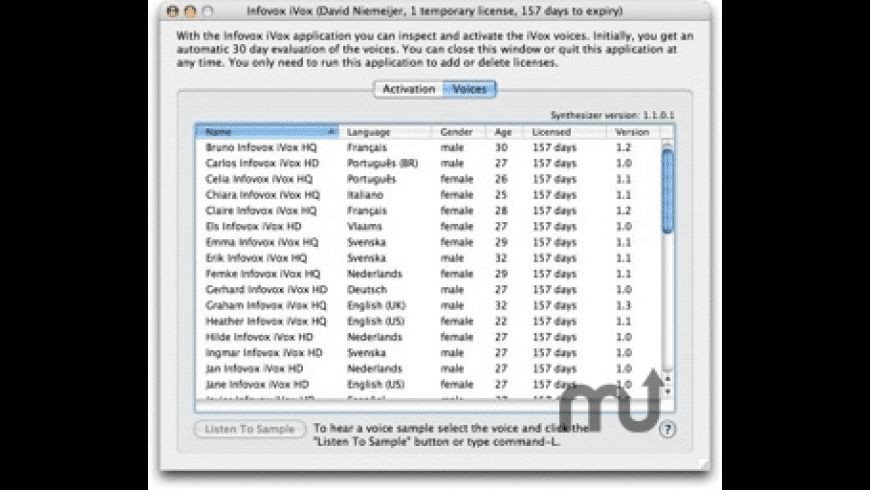The height and width of the screenshot is (490, 870).
Task: Click age 30 in Bruno row
Action: (x=502, y=148)
